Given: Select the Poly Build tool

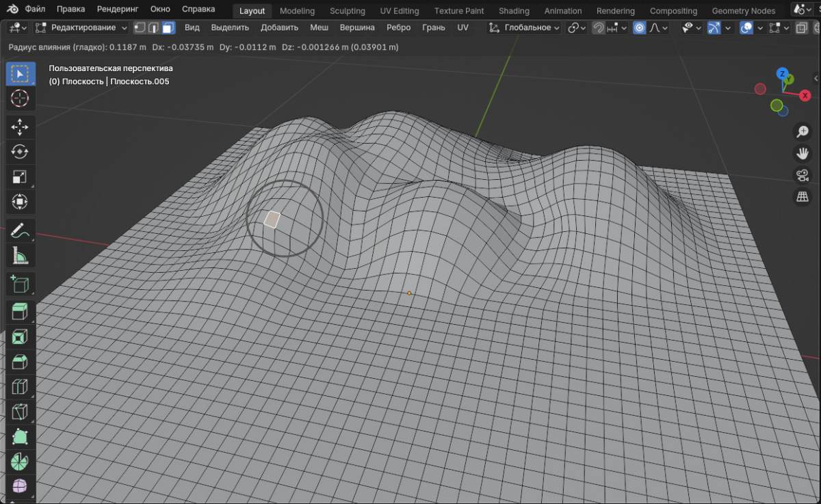Looking at the screenshot, I should pos(20,437).
